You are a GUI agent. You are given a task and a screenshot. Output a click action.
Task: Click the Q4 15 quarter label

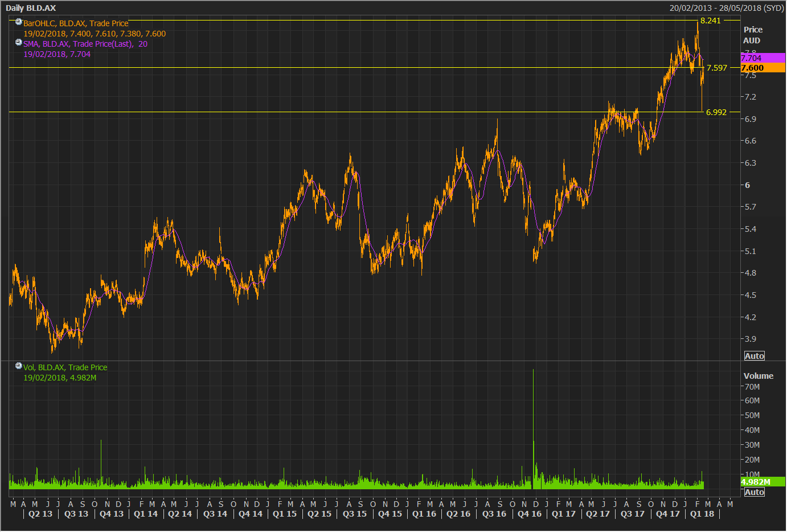pyautogui.click(x=390, y=514)
